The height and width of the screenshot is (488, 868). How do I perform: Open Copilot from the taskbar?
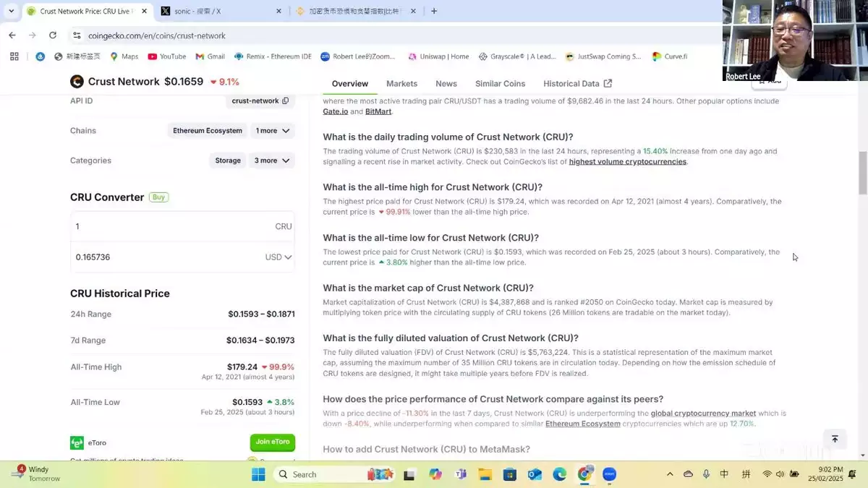(x=435, y=474)
